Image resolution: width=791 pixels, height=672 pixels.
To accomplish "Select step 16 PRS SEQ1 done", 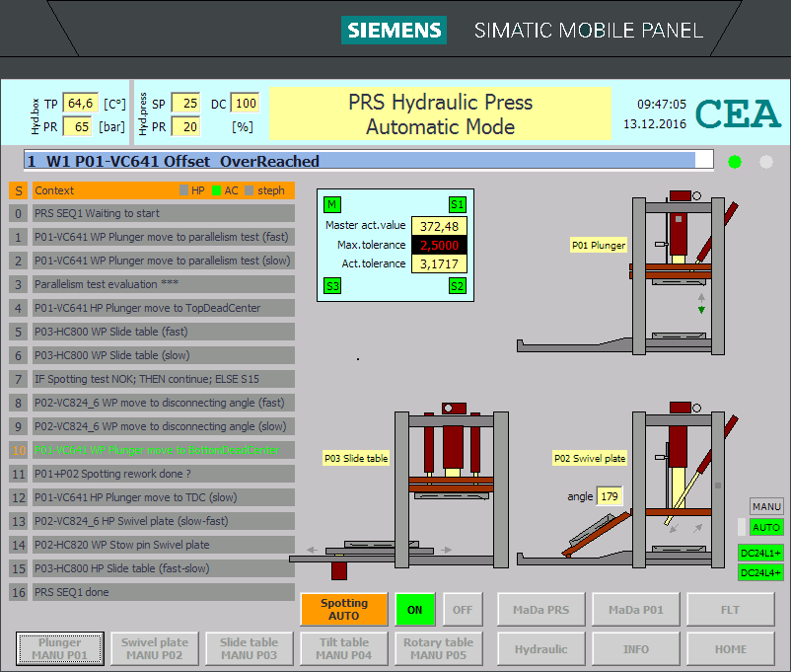I will 164,592.
